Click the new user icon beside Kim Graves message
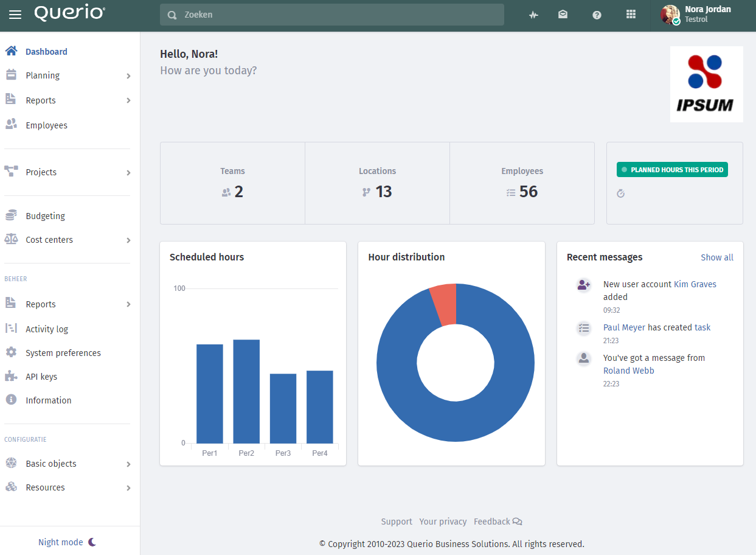Screen dimensions: 756x555 click(x=584, y=285)
